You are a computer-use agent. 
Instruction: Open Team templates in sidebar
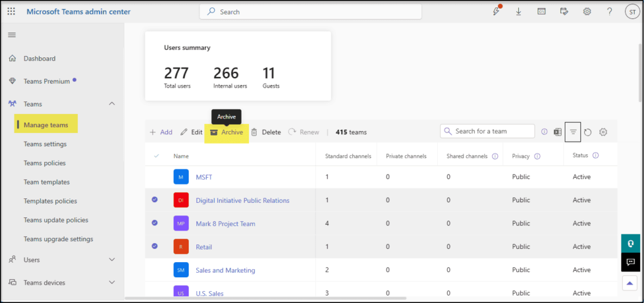click(x=47, y=181)
